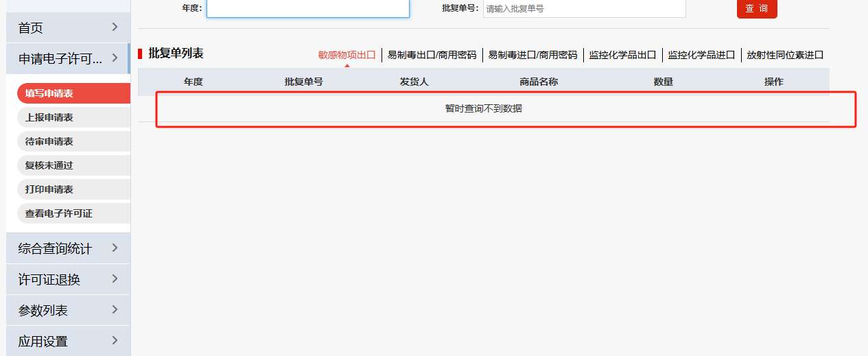Collapse the 申请电子许可 section chevron
868x356 pixels.
[115, 58]
